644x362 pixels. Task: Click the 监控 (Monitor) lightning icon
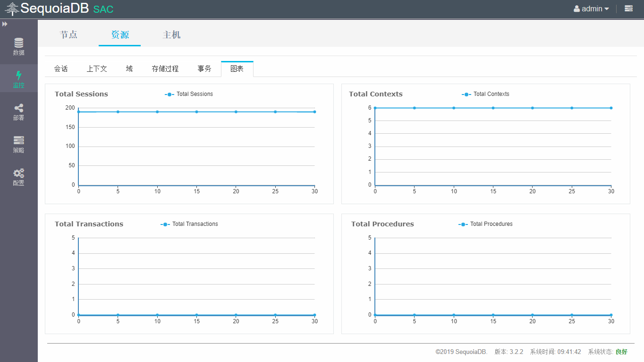[18, 76]
